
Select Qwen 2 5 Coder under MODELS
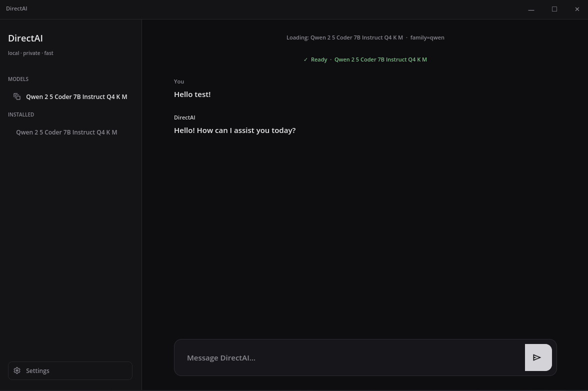76,96
